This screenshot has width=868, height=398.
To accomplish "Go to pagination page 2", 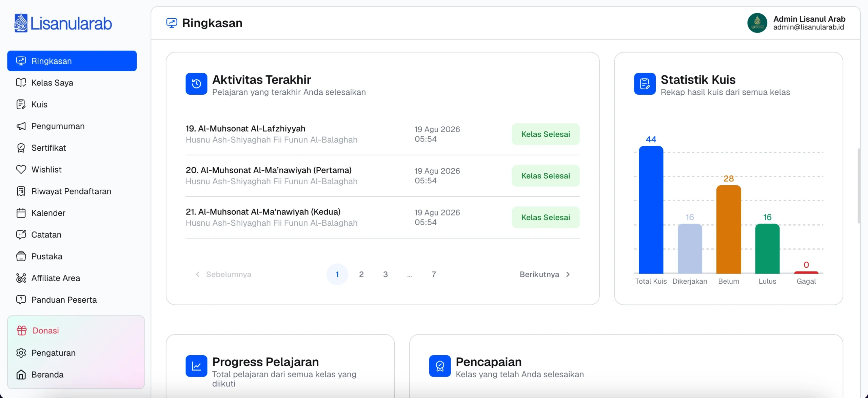I will coord(361,274).
